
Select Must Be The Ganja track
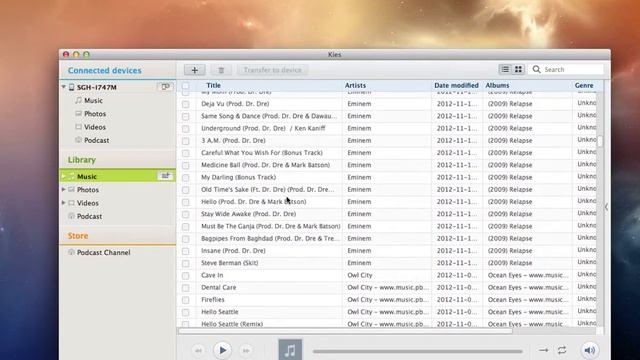click(271, 226)
